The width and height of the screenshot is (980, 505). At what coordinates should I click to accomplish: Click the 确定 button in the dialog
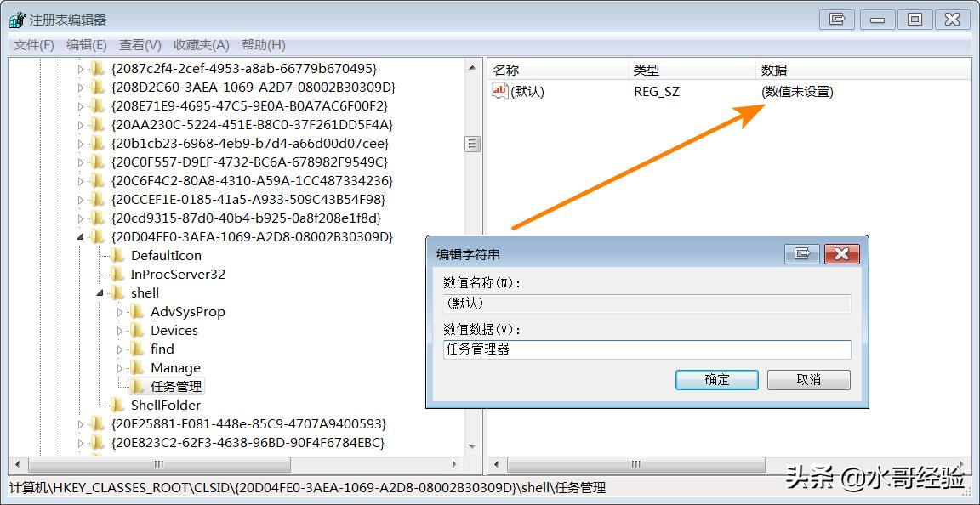[x=716, y=380]
